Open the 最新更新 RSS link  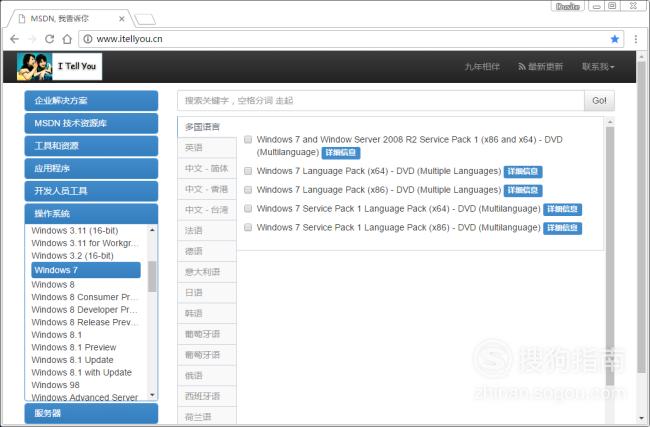coord(541,67)
